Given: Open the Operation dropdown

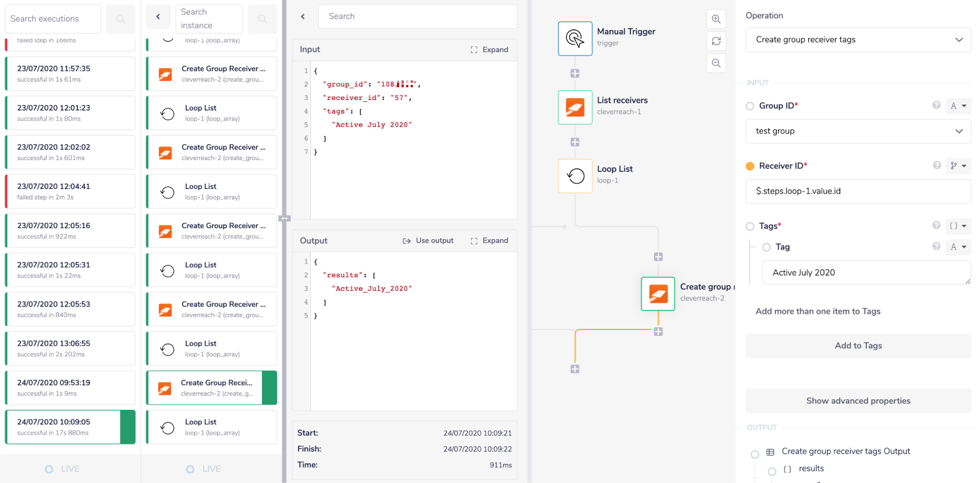Looking at the screenshot, I should coord(858,40).
